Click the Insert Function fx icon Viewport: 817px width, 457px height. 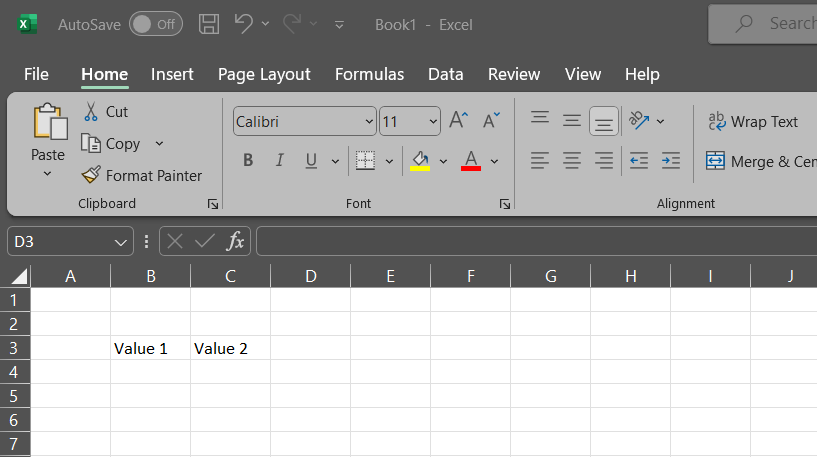click(236, 241)
